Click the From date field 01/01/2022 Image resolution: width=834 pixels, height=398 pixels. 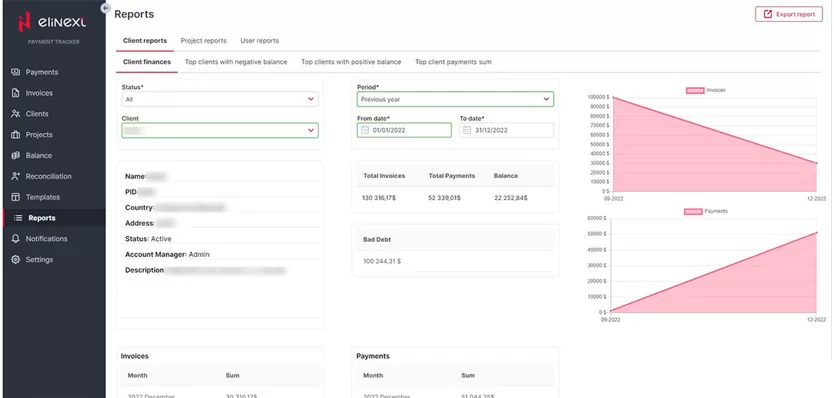click(x=404, y=130)
